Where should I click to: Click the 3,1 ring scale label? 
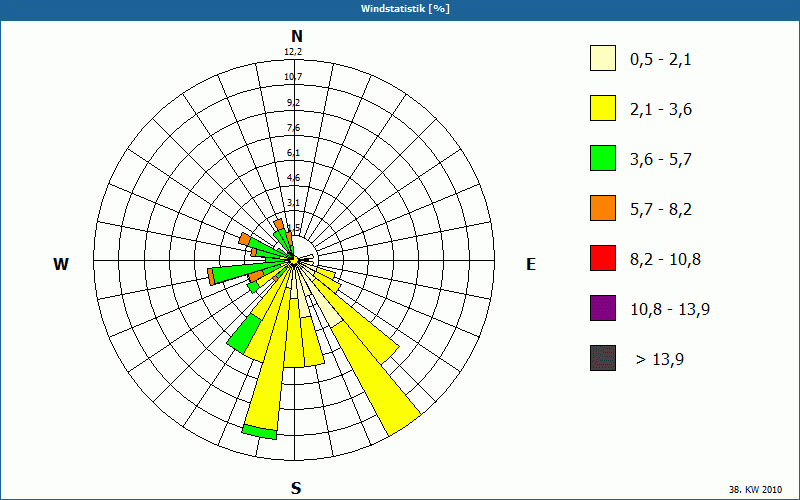pos(293,203)
